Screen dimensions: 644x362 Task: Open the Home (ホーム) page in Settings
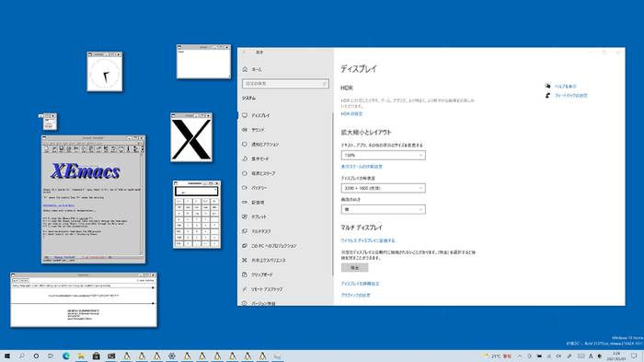[257, 69]
